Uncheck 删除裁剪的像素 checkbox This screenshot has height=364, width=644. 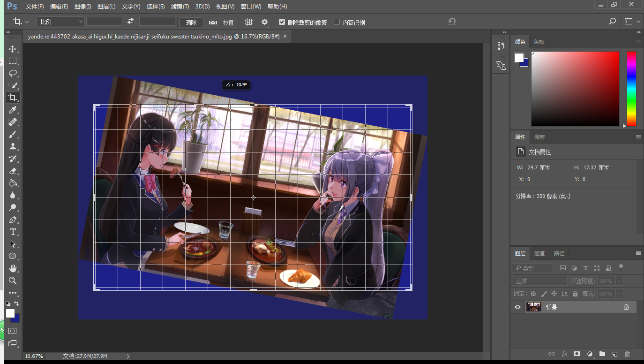pos(282,22)
